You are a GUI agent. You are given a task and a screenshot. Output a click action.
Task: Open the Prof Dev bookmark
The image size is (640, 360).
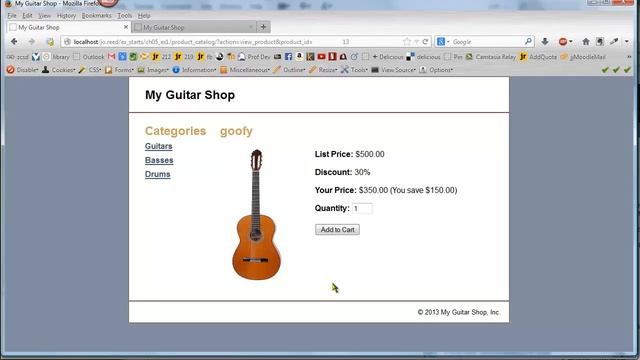[x=254, y=57]
